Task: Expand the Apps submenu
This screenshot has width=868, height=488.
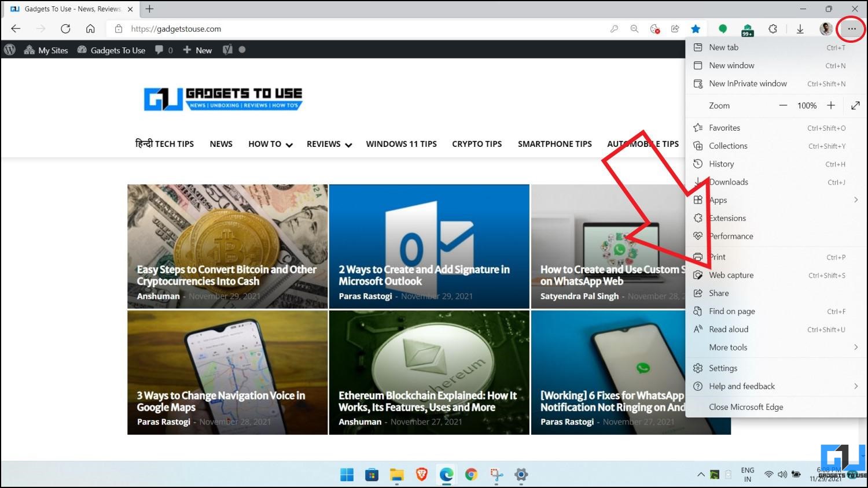Action: [x=775, y=200]
